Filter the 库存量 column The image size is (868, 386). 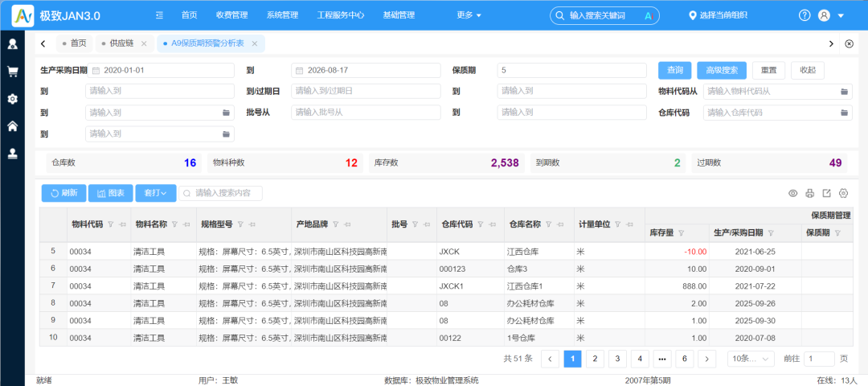click(681, 233)
